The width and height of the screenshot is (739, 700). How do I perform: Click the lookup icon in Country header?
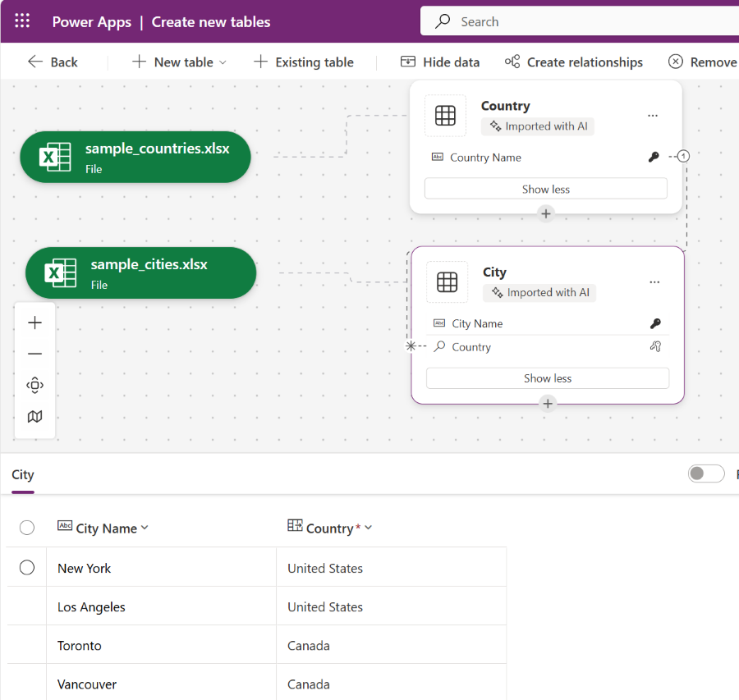(295, 525)
